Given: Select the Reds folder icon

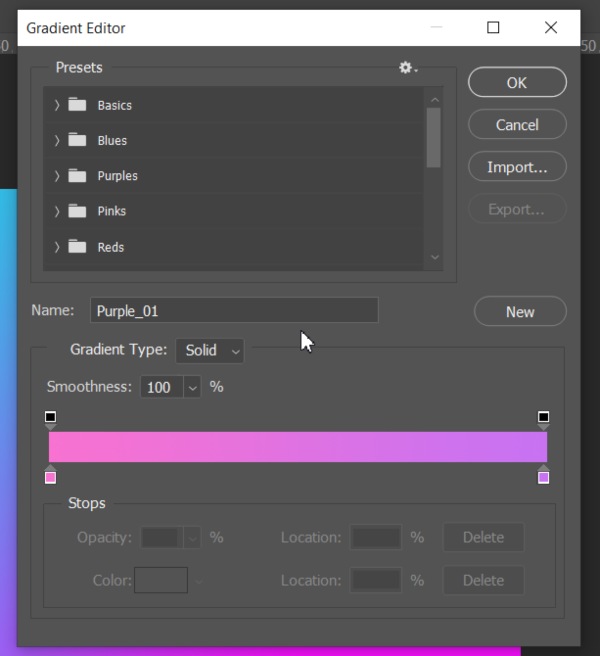Looking at the screenshot, I should pos(77,247).
